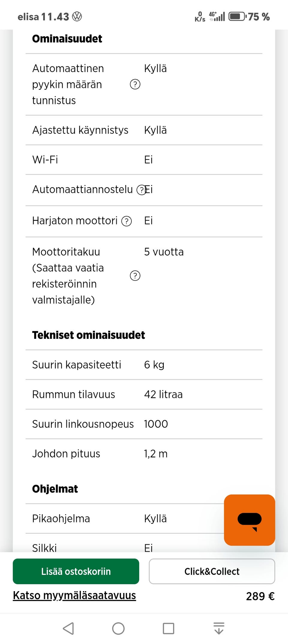Collapse the Tekniset ominaisuudet section
The height and width of the screenshot is (644, 288).
tap(89, 335)
